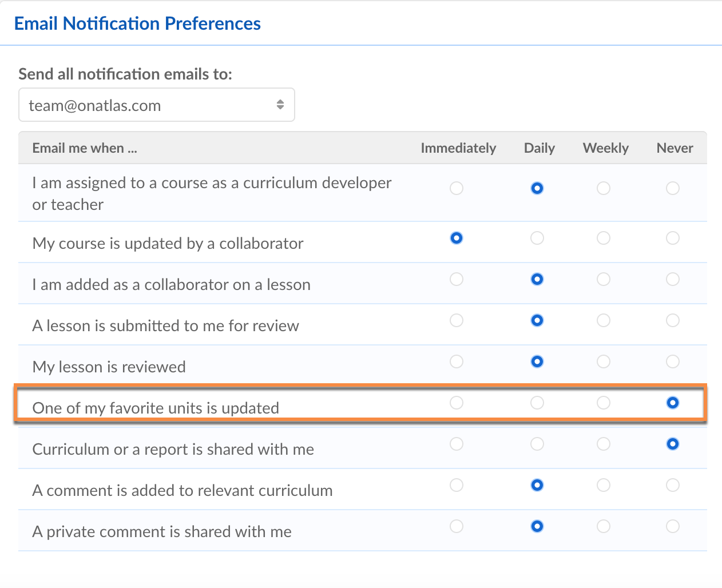Choose Weekly for course updated by collaborator
The image size is (722, 588).
[604, 238]
